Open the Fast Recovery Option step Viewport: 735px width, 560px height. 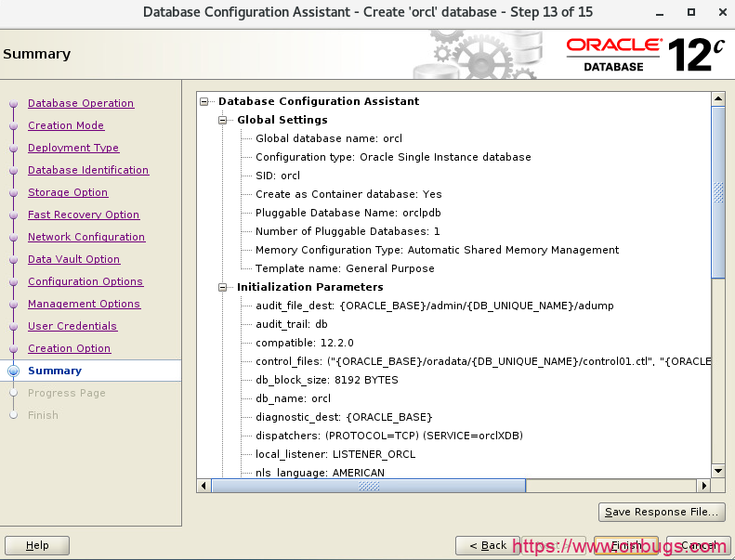point(84,215)
